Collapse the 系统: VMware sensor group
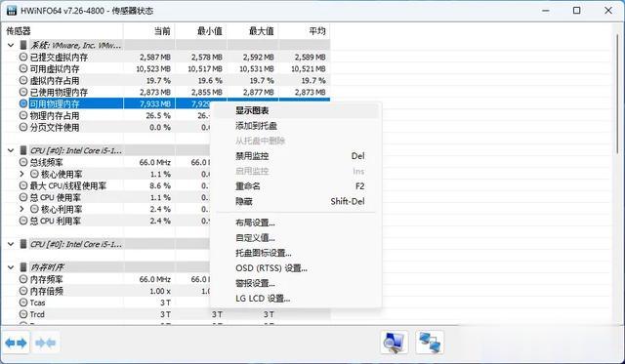 click(11, 45)
